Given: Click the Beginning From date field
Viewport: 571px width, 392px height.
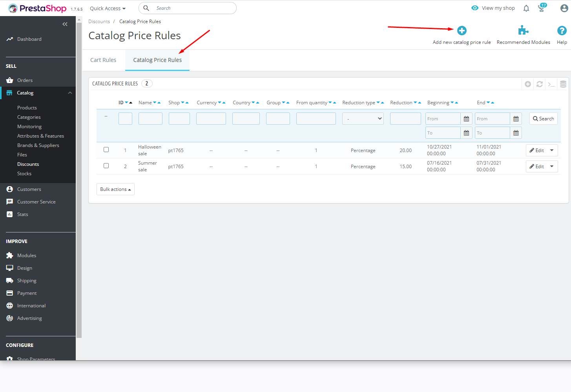Looking at the screenshot, I should (443, 119).
